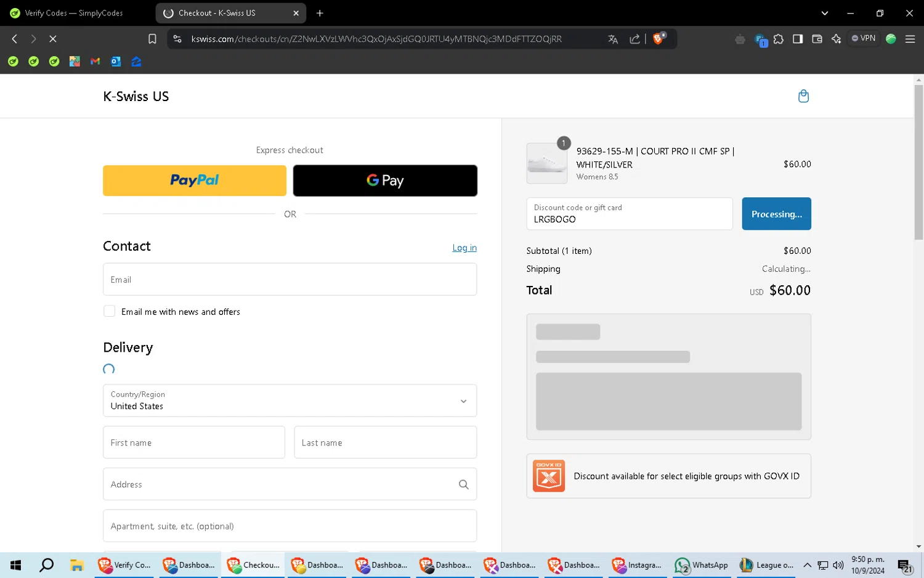Focus the Last name field
924x578 pixels.
[x=386, y=442]
